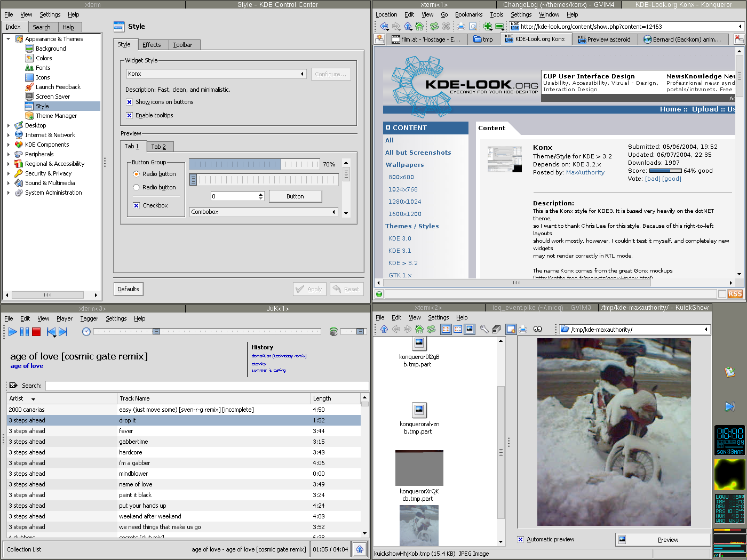The height and width of the screenshot is (560, 747).
Task: Click the new tab icon left of Konqueror tabs
Action: (x=379, y=39)
